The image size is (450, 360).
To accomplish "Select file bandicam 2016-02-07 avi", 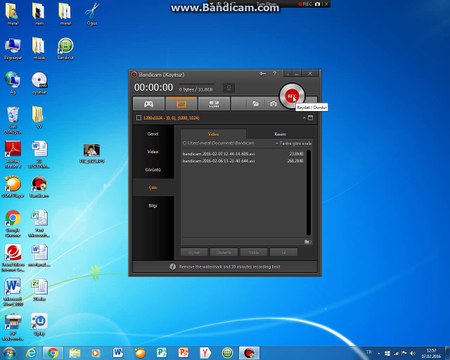I will coord(243,154).
